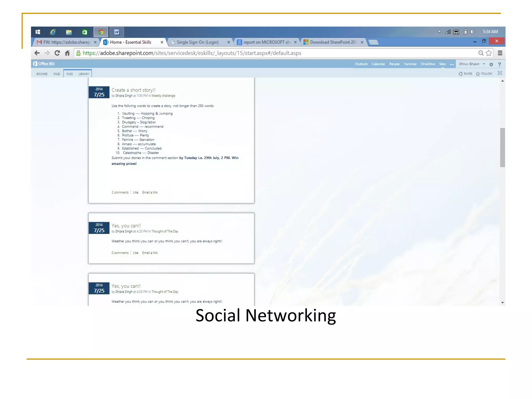Image resolution: width=532 pixels, height=399 pixels.
Task: Bookmark page with the star icon
Action: (x=489, y=53)
